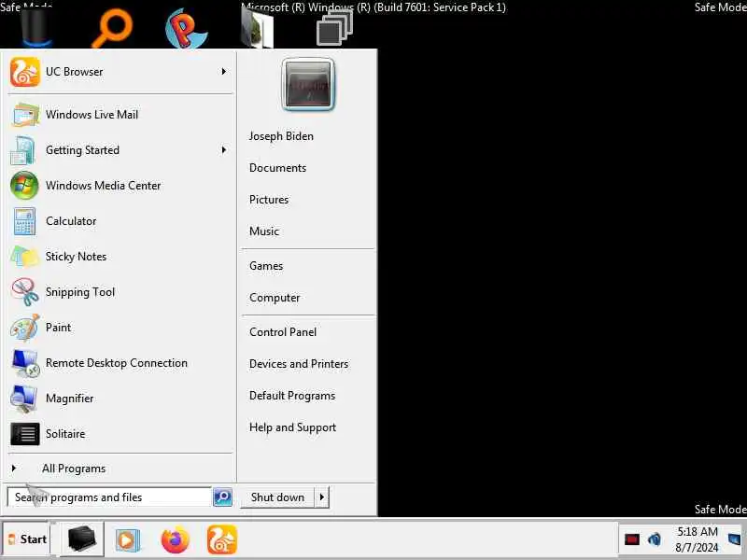Screen dimensions: 747x560
Task: Open Pictures library link
Action: [269, 200]
